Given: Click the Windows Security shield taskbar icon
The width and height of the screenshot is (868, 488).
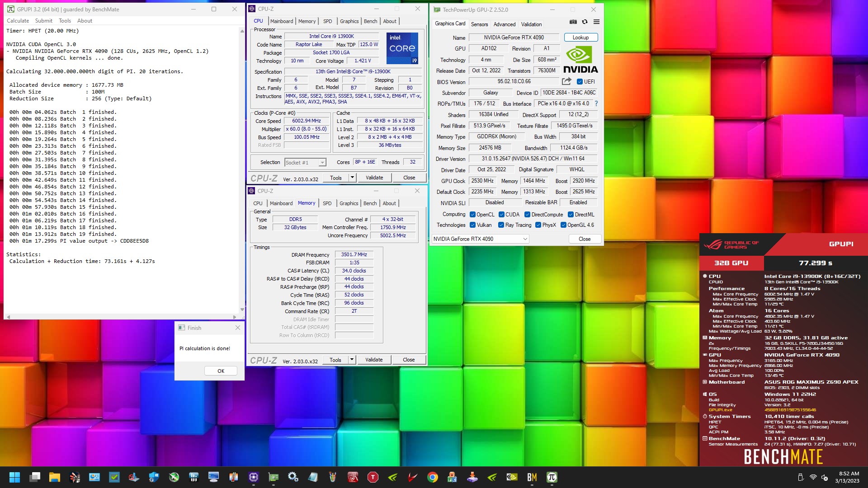Looking at the screenshot, I should (154, 477).
